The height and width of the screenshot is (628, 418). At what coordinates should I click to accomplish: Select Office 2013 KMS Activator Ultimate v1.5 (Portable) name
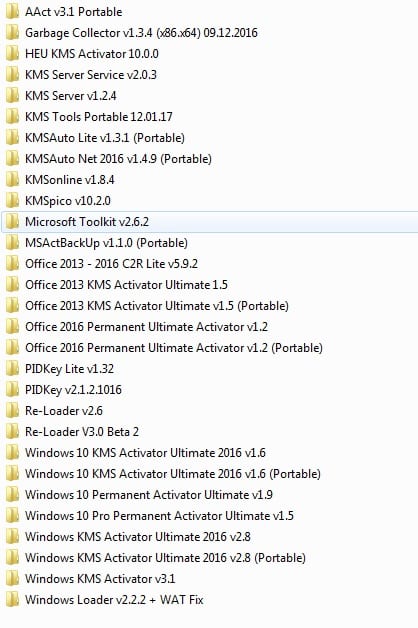[x=157, y=306]
